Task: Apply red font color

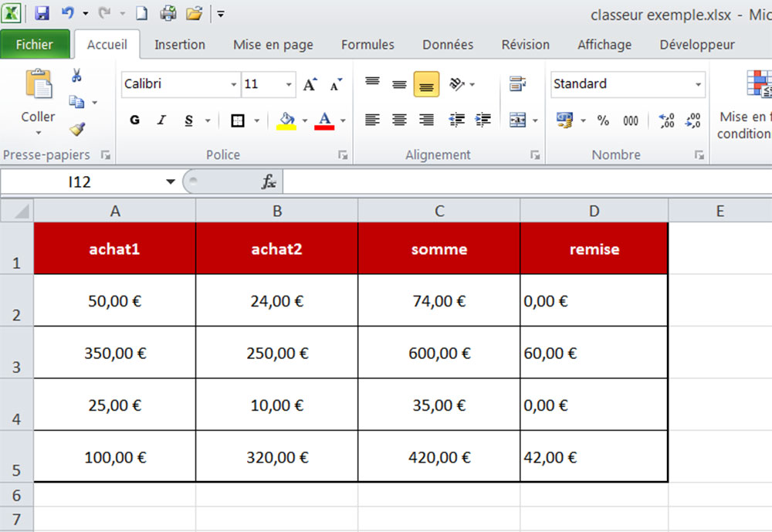Action: [324, 120]
